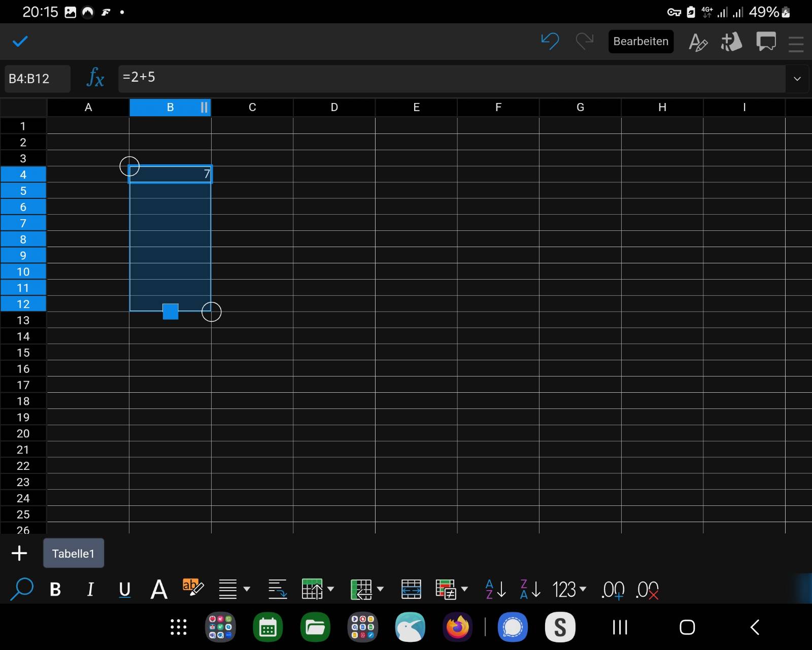Add a decimal place
812x650 pixels.
613,590
